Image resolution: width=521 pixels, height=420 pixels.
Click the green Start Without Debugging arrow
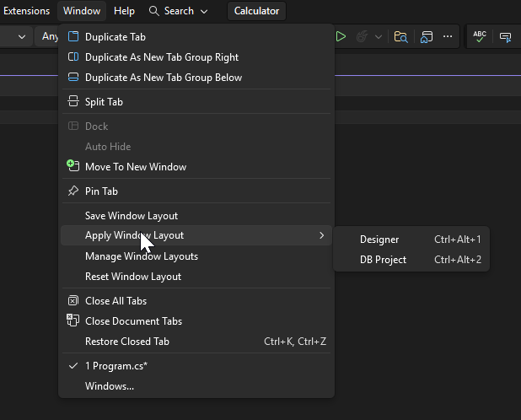(341, 36)
